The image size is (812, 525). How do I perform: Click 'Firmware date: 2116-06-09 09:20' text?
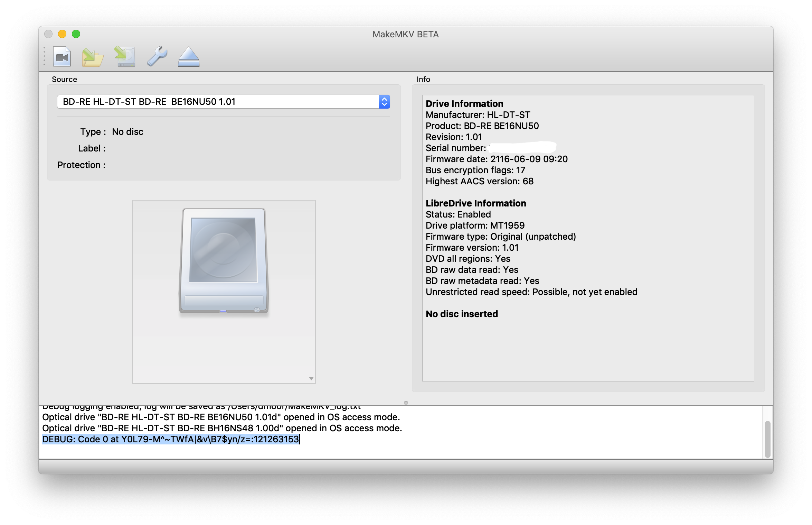click(497, 159)
